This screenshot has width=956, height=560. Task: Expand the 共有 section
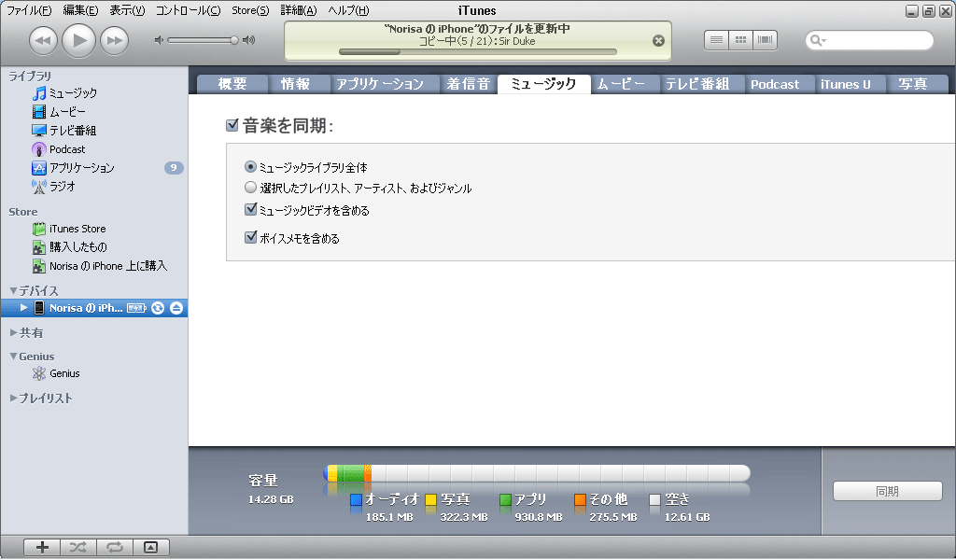tap(13, 332)
